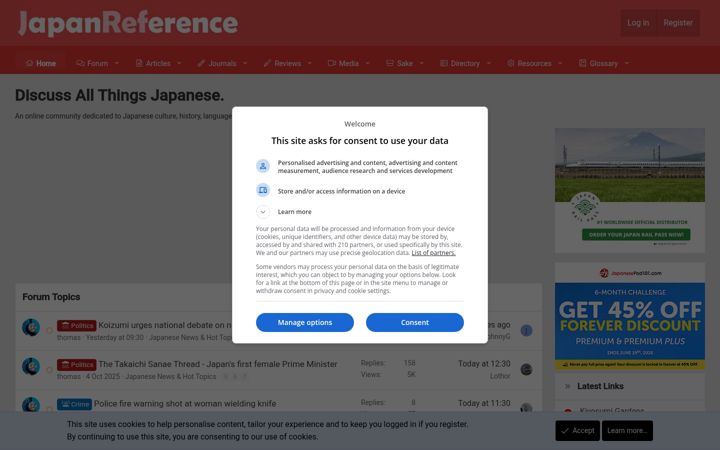The image size is (720, 450).
Task: Click thomas avatar beside Koizumi topic
Action: [31, 327]
